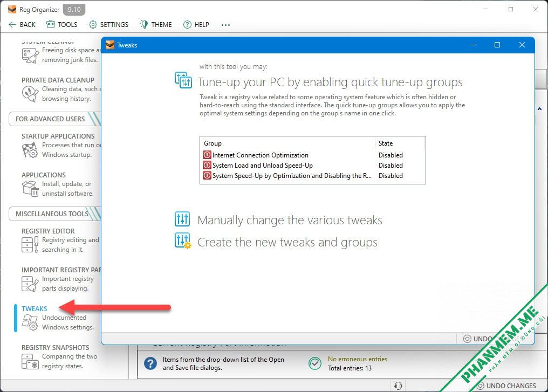Toggle System Load and Unload Speed-Up icon

207,165
